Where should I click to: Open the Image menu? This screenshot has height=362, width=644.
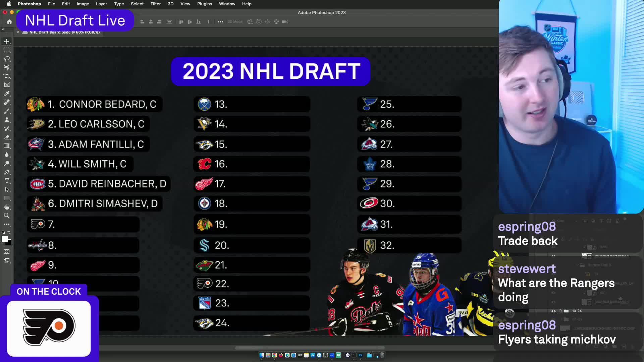pyautogui.click(x=83, y=4)
